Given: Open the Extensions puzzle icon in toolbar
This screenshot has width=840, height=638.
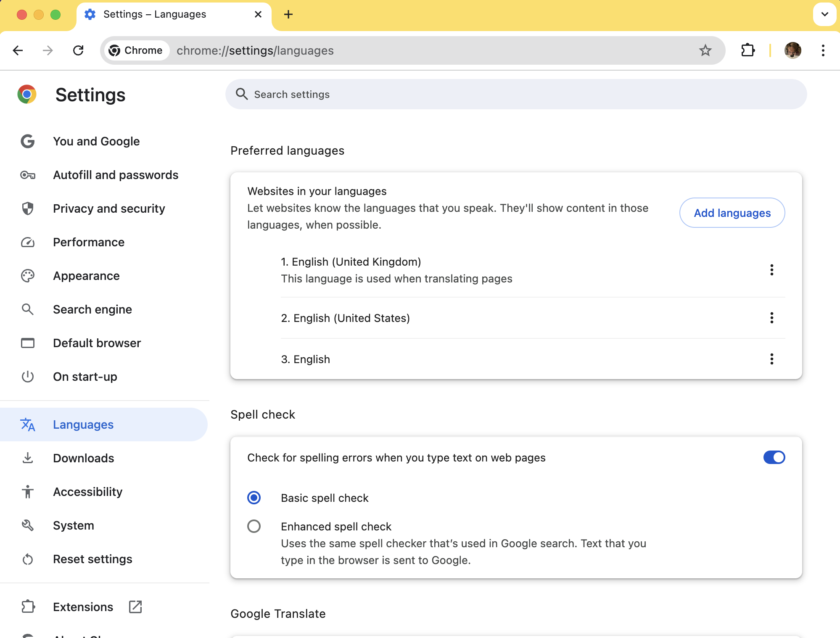Looking at the screenshot, I should [748, 50].
